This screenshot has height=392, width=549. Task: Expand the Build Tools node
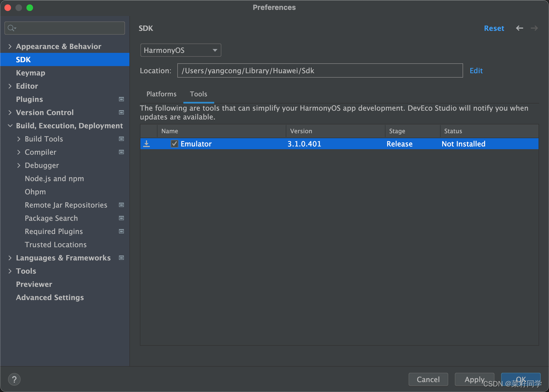[x=19, y=139]
